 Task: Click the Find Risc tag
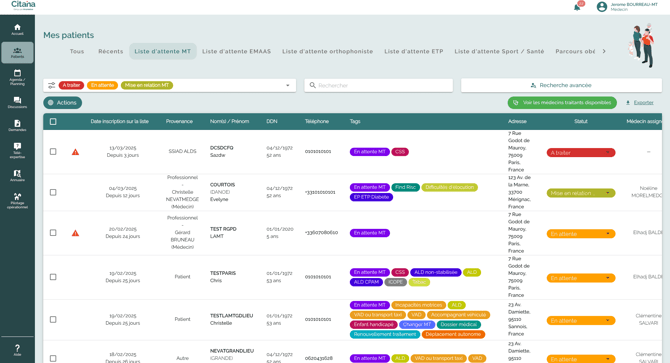coord(406,187)
